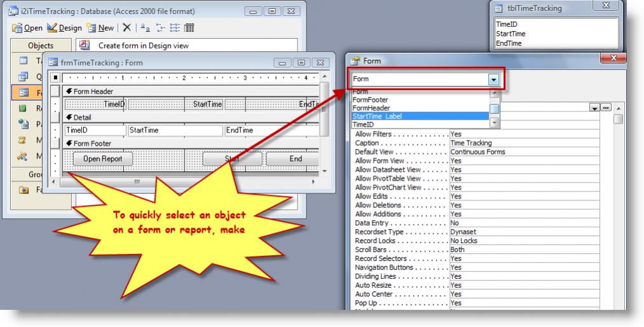644x327 pixels.
Task: Click the Navigation Buttons property row
Action: (476, 267)
